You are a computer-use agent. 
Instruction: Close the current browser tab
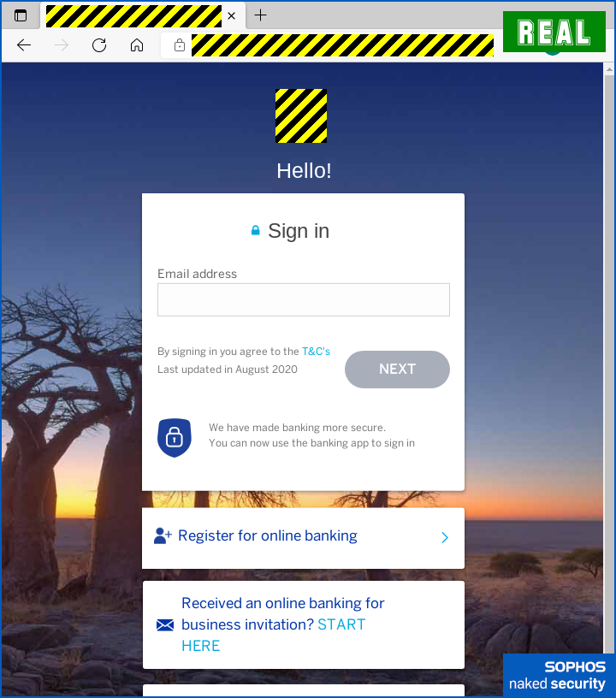pos(232,16)
